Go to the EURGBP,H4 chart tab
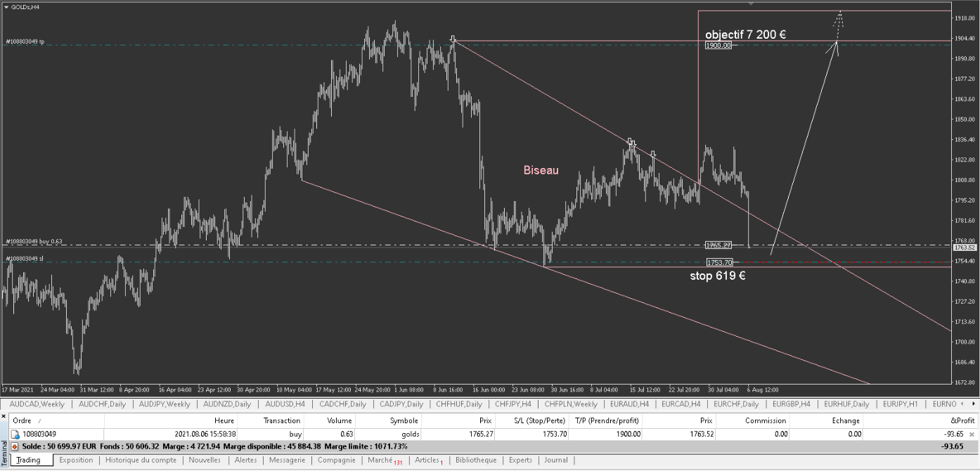980x471 pixels. [x=792, y=404]
